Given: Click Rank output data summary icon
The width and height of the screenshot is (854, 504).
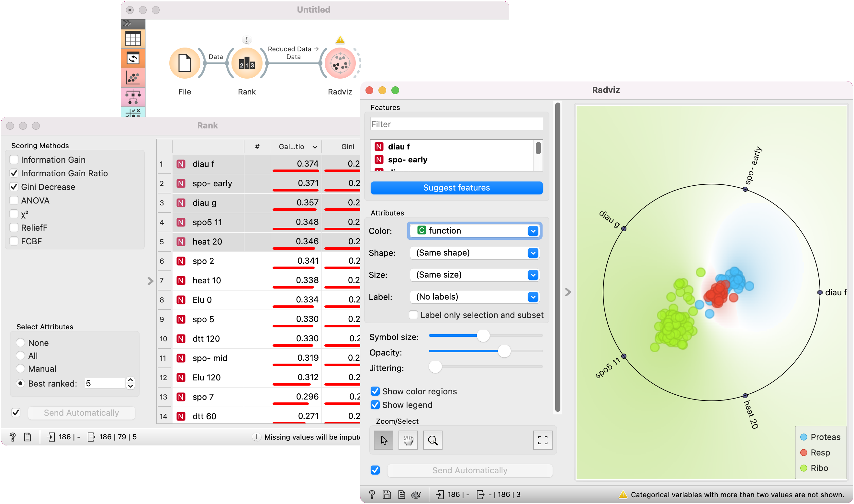Looking at the screenshot, I should point(91,437).
